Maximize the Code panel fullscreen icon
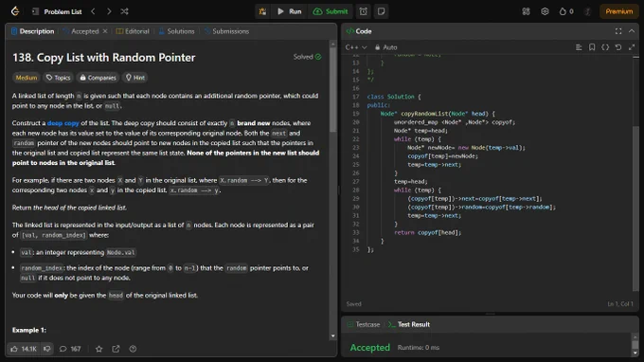The image size is (644, 362). pos(618,31)
